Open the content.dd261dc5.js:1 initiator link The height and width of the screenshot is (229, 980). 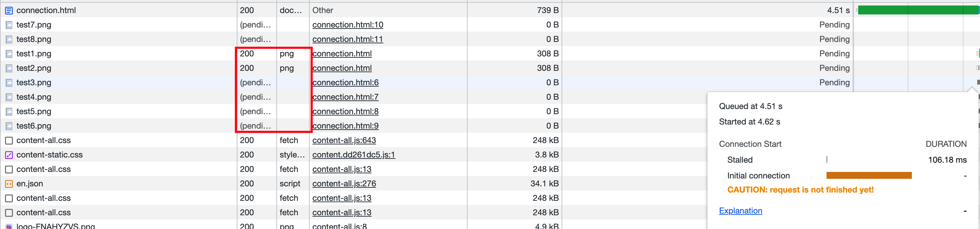[x=353, y=155]
